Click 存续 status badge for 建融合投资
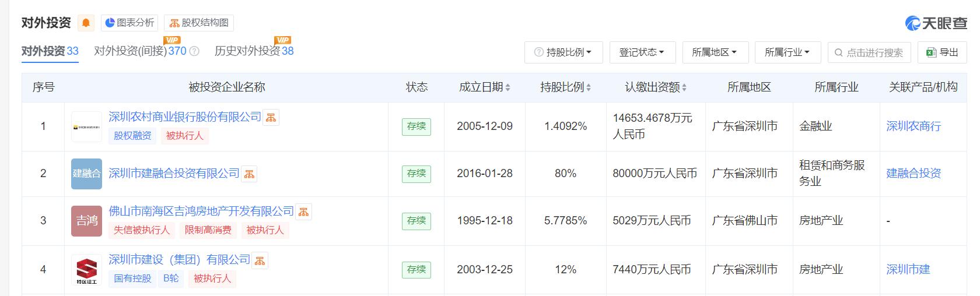This screenshot has height=296, width=980. click(416, 173)
